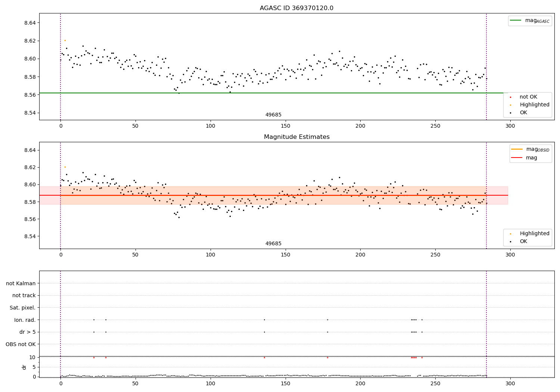Click x-tick '300' under the top plot
The image size is (560, 392).
(x=510, y=126)
